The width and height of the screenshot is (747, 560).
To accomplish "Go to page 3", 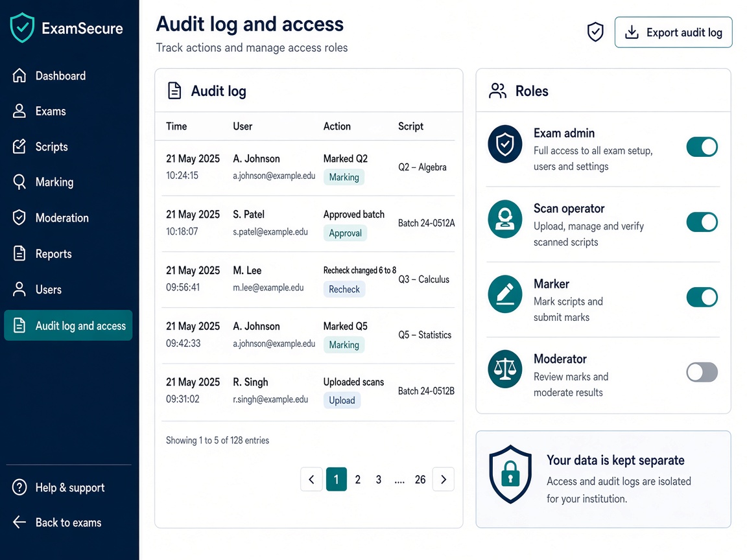I will tap(379, 480).
